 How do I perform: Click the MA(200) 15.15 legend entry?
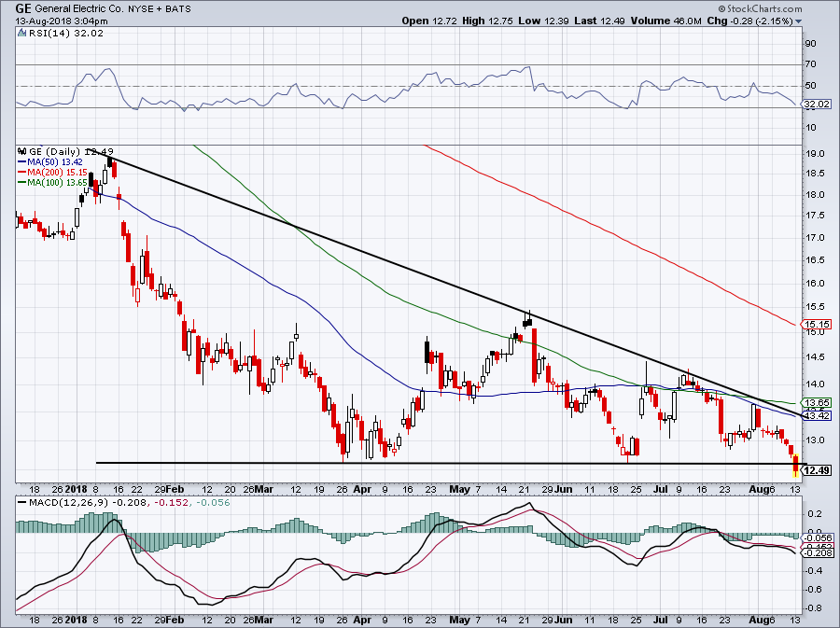[x=57, y=173]
